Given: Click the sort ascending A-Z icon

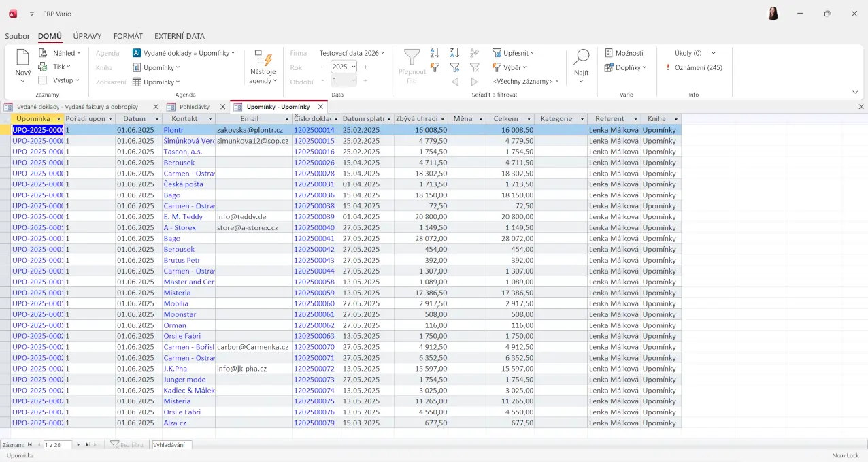Looking at the screenshot, I should tap(435, 53).
